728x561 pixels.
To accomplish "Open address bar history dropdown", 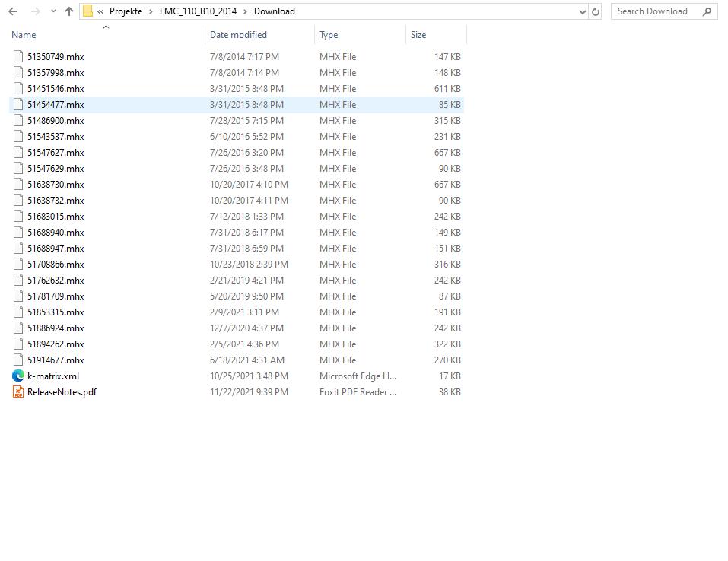I will pos(582,12).
